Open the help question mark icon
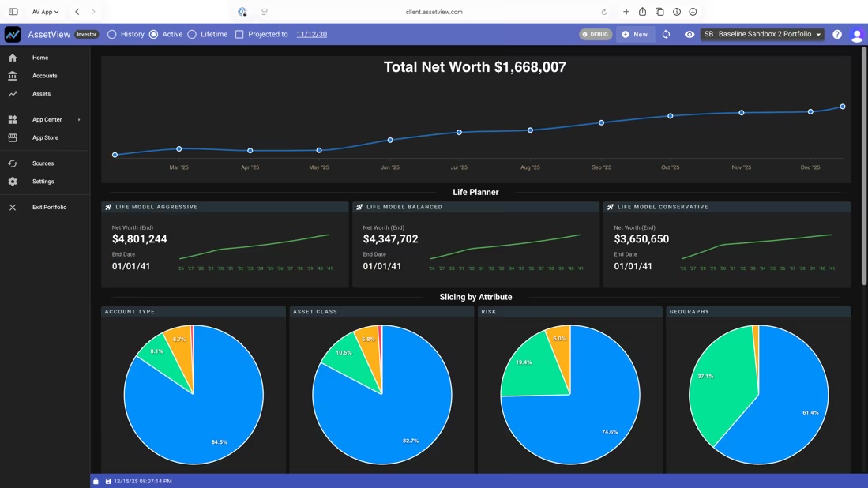The height and width of the screenshot is (488, 868). pyautogui.click(x=837, y=35)
